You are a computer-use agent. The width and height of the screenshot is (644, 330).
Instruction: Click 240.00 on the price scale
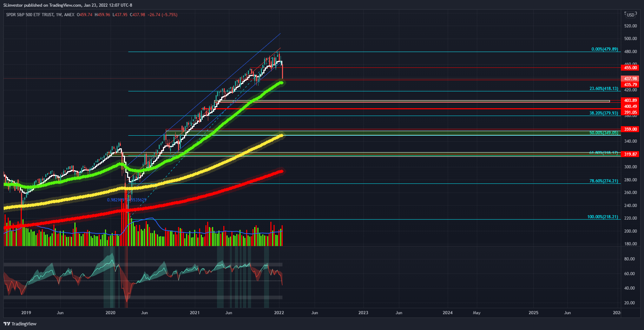631,206
